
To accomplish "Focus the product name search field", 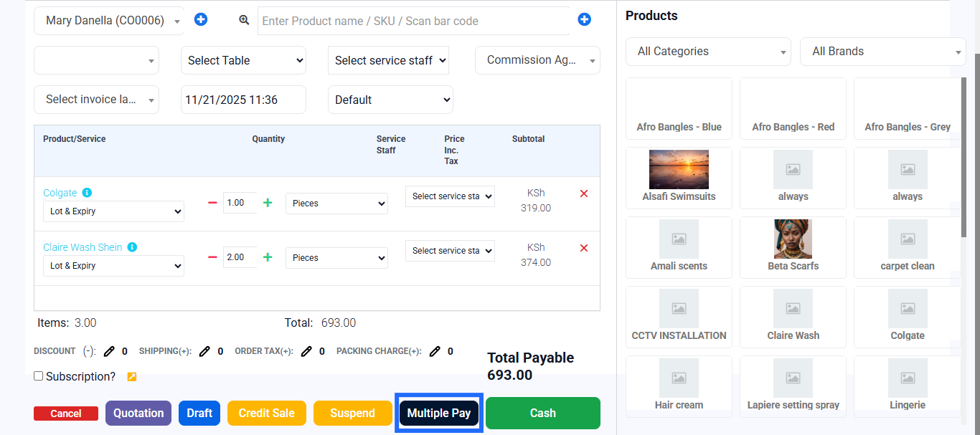I will 413,21.
